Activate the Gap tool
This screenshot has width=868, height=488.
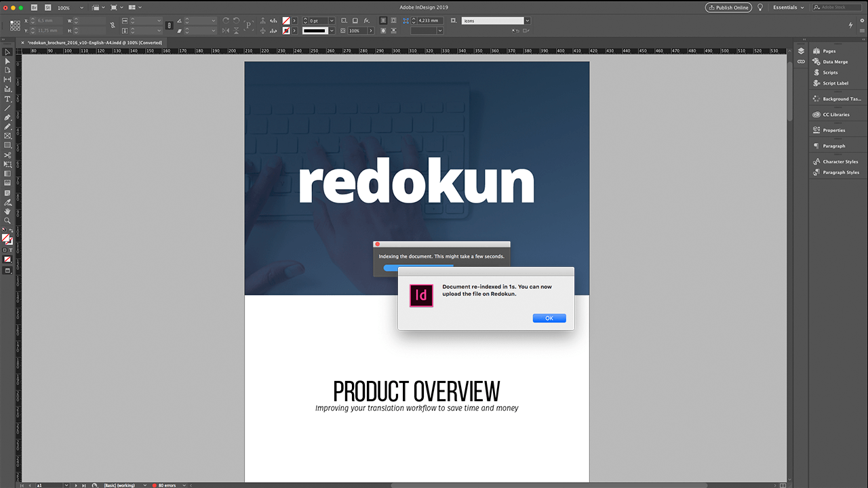pos(7,79)
